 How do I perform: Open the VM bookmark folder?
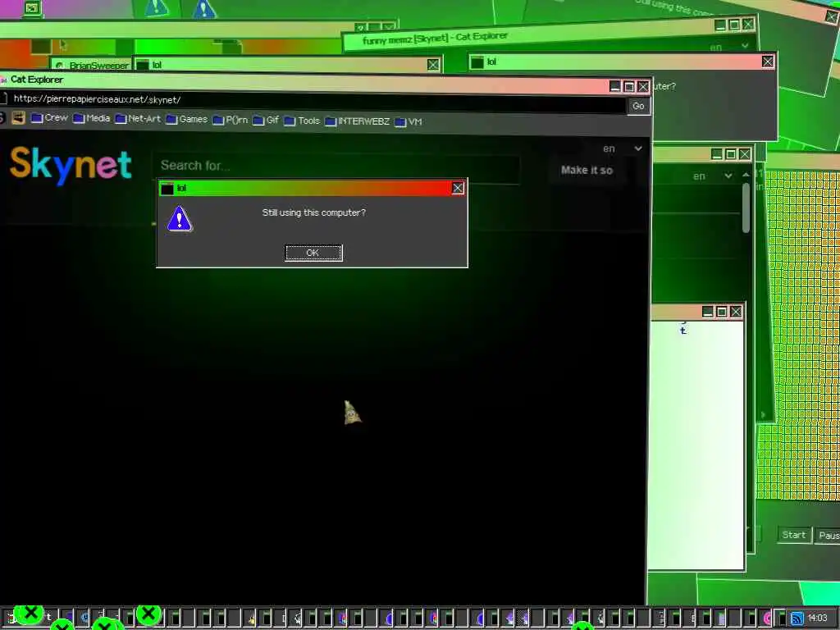pyautogui.click(x=409, y=121)
